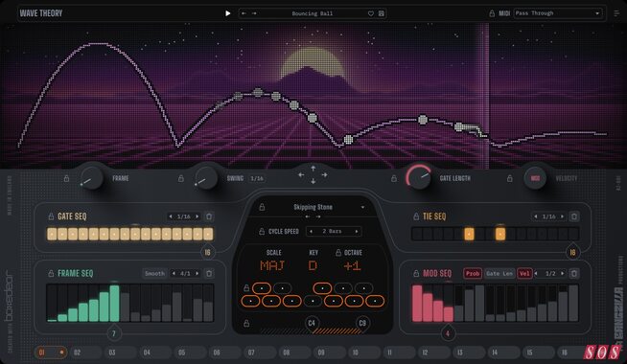Shift the wave down with down arrow

click(313, 181)
